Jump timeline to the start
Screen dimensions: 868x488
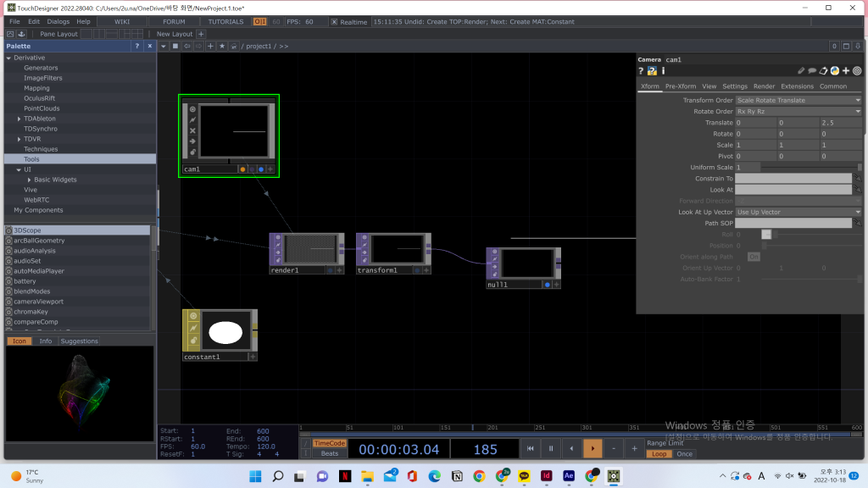point(531,448)
